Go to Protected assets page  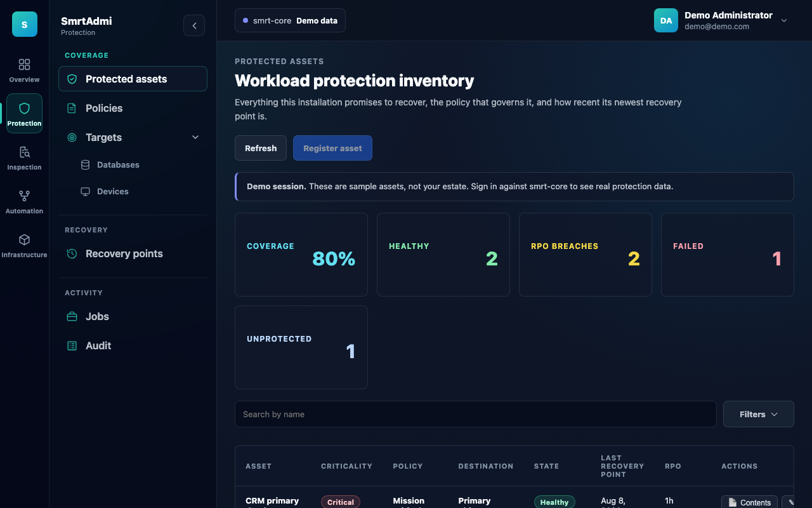point(133,79)
